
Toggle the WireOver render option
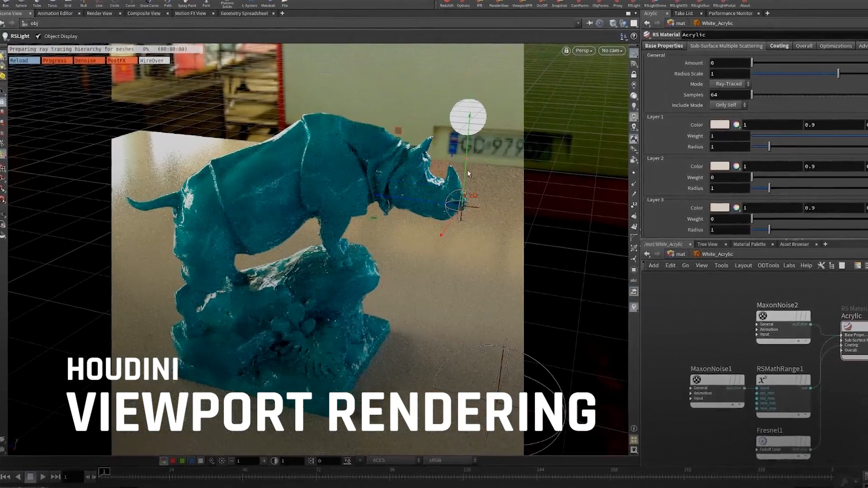pyautogui.click(x=154, y=61)
